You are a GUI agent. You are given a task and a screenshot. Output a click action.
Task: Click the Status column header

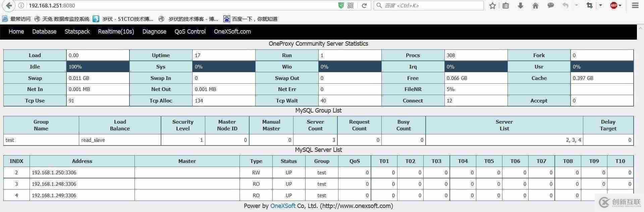point(289,161)
